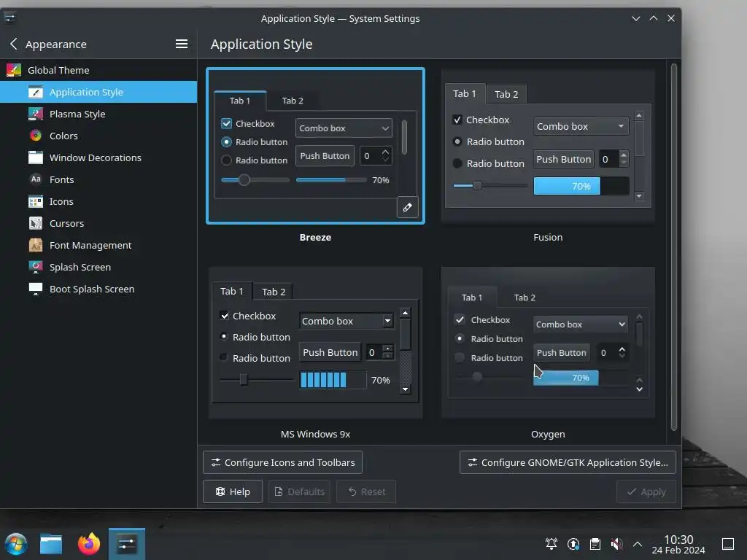The width and height of the screenshot is (747, 560).
Task: Click the Fusion spin box arrows
Action: pos(623,158)
